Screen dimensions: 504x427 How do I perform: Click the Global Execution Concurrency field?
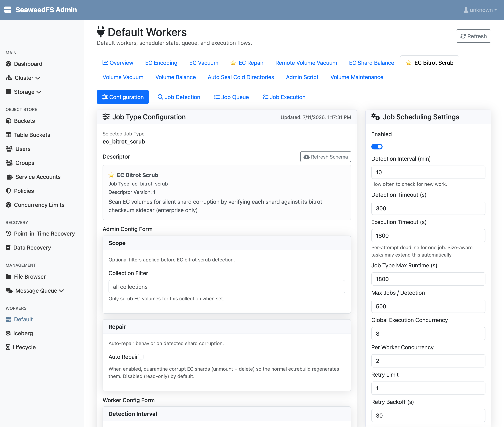[428, 334]
